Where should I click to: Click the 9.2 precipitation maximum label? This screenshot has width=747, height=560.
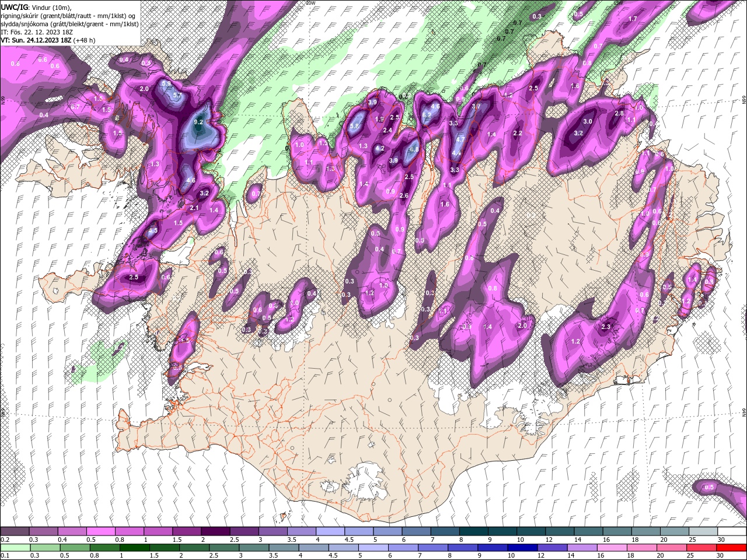click(198, 122)
